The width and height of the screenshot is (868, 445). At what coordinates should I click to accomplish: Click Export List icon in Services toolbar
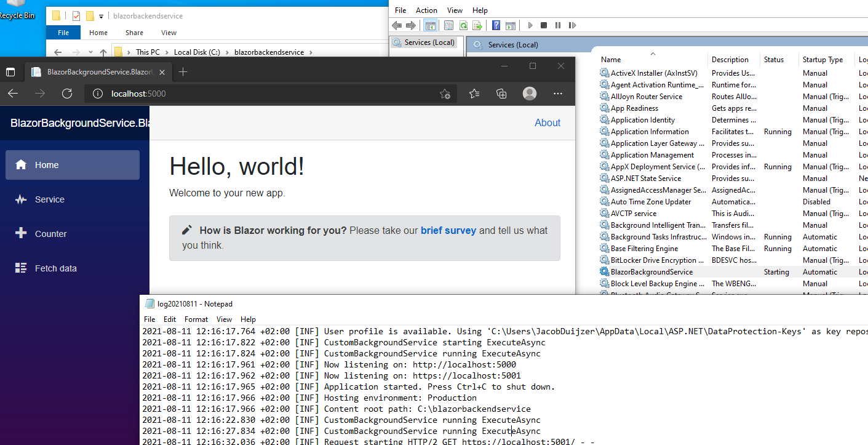click(477, 25)
